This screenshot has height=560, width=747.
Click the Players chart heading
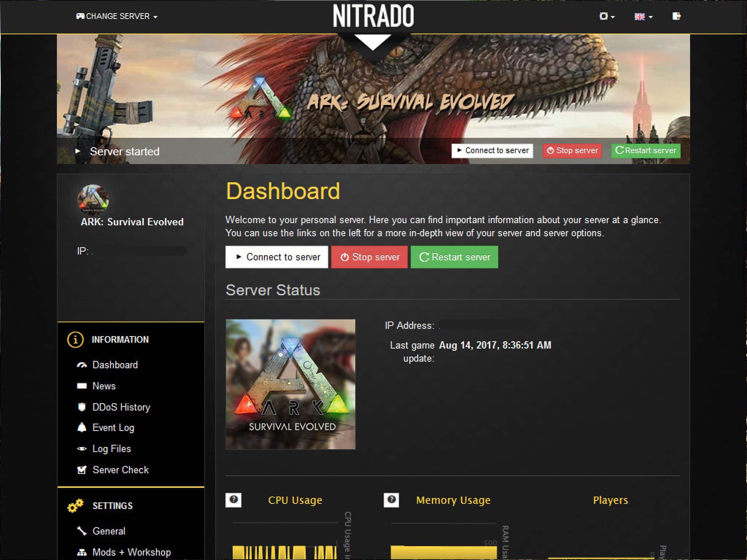tap(611, 500)
